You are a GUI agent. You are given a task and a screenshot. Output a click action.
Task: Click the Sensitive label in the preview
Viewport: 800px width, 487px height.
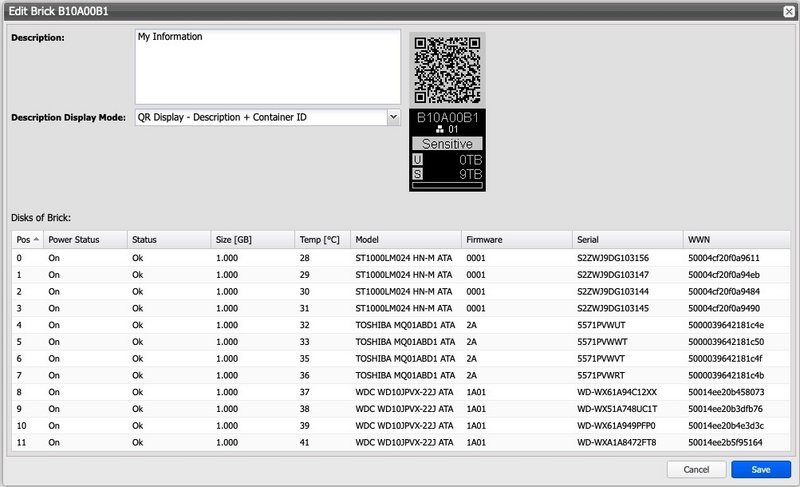[x=447, y=144]
